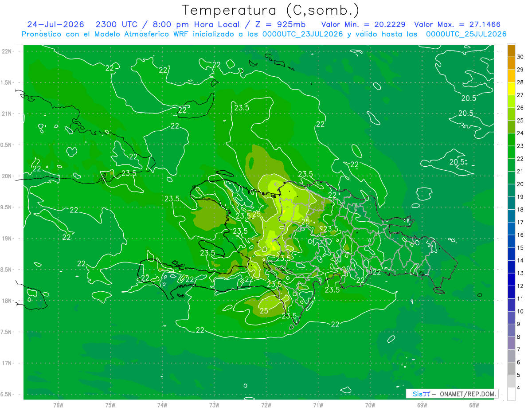Click the "7" value on the color legend
532x411 pixels.
[x=519, y=349]
